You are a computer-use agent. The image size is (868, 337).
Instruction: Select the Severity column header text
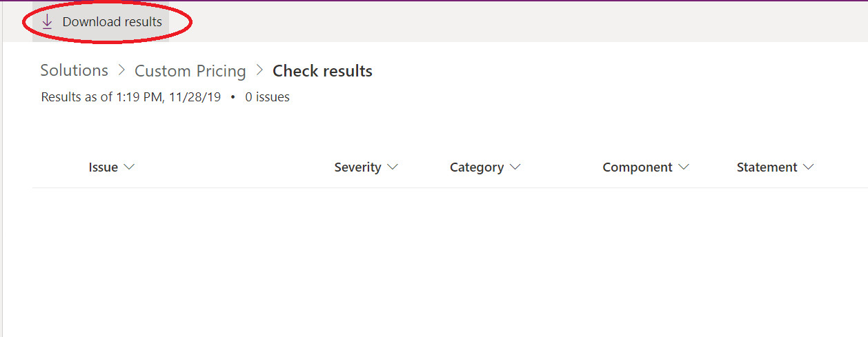[x=357, y=167]
